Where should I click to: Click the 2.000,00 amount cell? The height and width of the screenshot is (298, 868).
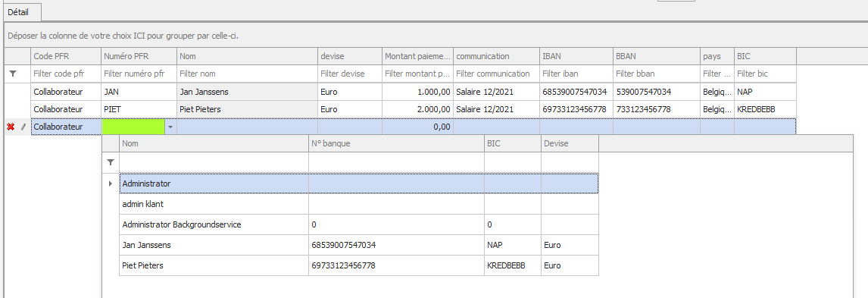(x=417, y=110)
